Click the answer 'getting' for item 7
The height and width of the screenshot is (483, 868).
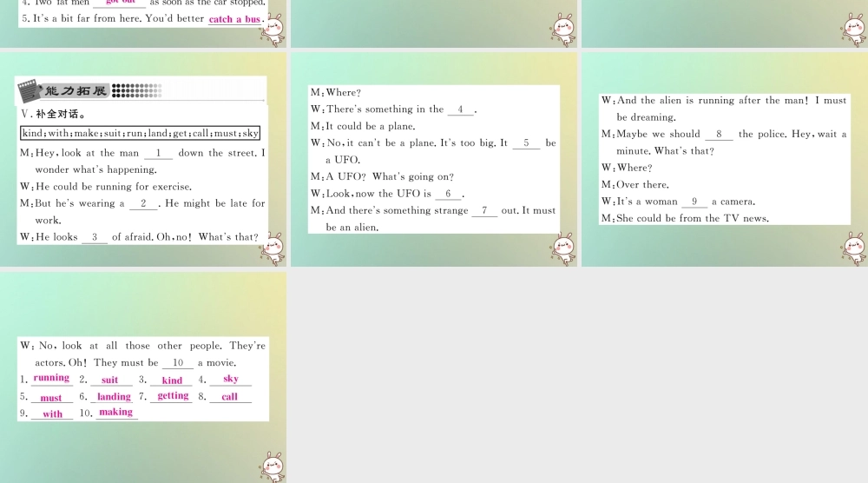[x=173, y=396]
